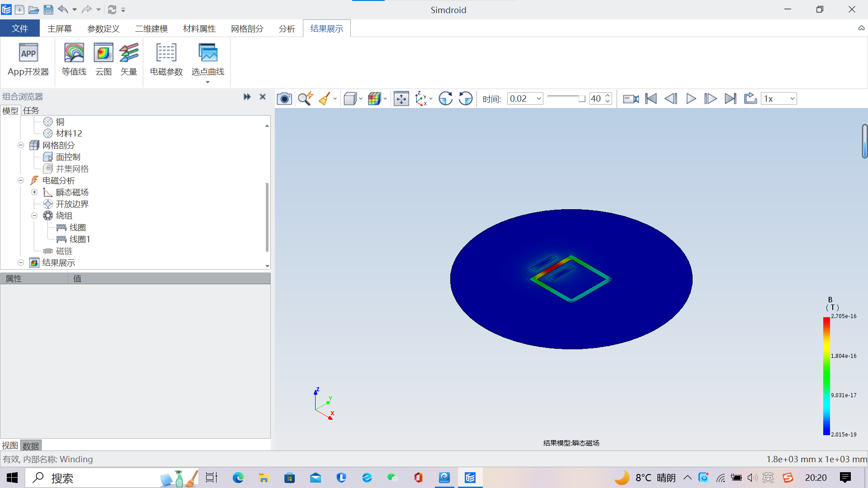
Task: Switch to the 网格剖分 ribbon tab
Action: 247,28
